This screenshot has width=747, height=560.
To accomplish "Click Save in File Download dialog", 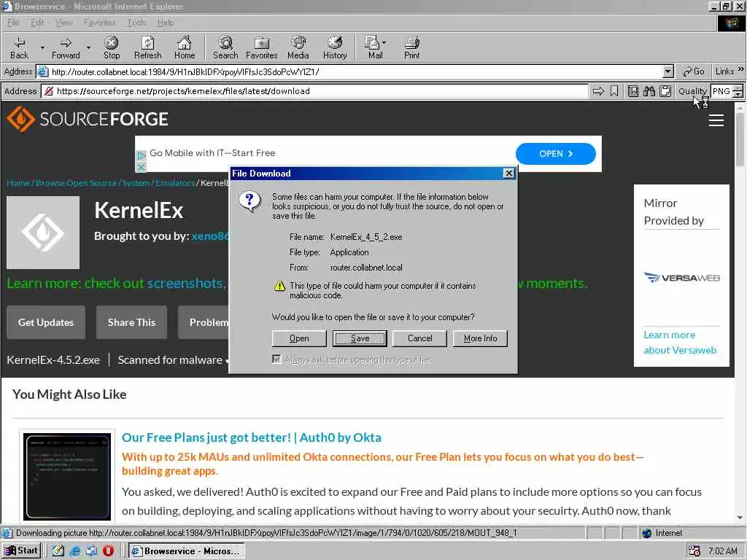I will tap(360, 338).
